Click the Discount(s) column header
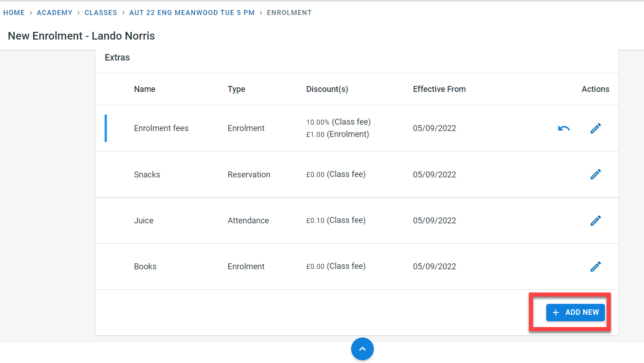The width and height of the screenshot is (644, 363). pyautogui.click(x=327, y=89)
